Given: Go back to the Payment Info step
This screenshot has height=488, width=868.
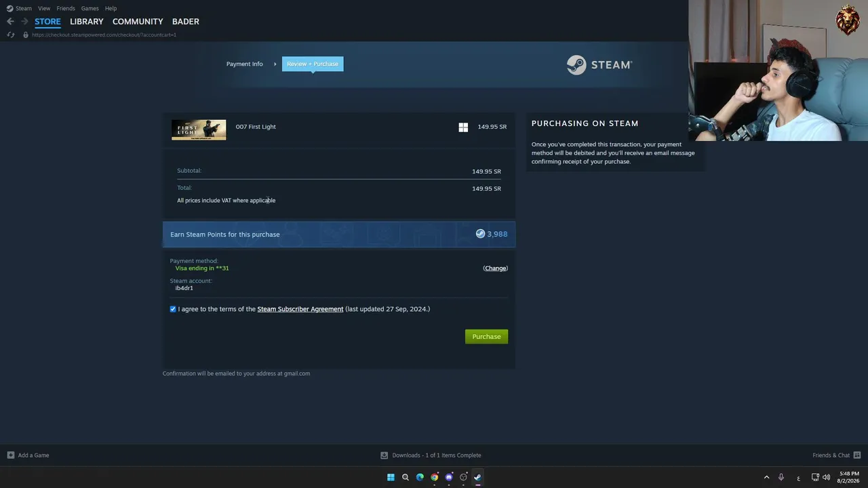Looking at the screenshot, I should 244,64.
